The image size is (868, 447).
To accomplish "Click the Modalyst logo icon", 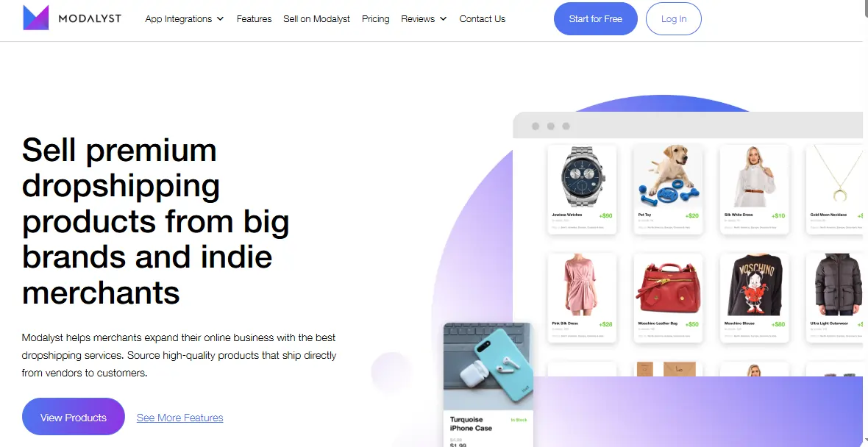I will coord(36,18).
